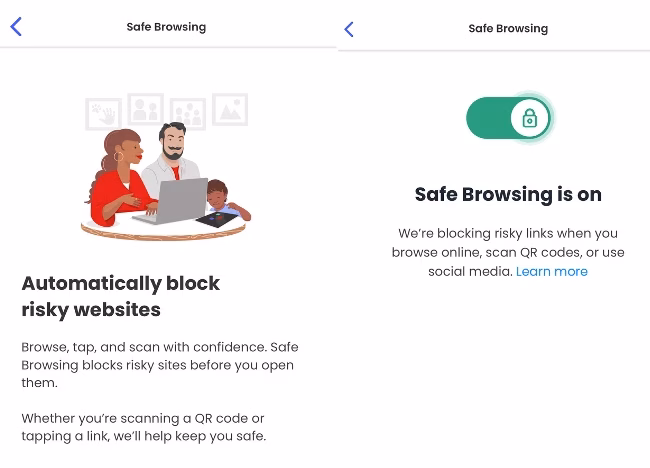Open the Learn more link
The width and height of the screenshot is (650, 468).
click(552, 272)
